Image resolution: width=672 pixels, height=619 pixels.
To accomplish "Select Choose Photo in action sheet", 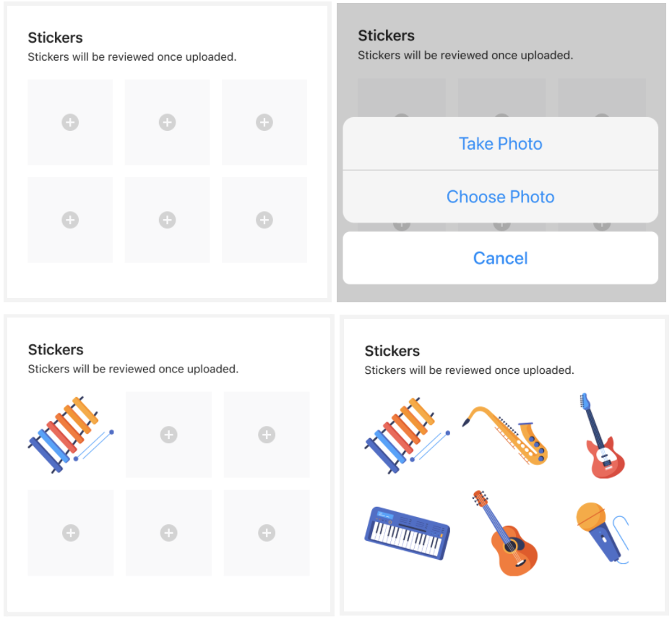I will [500, 197].
